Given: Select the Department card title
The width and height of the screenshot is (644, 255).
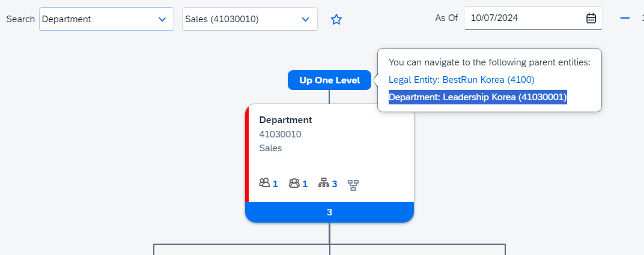Looking at the screenshot, I should pyautogui.click(x=285, y=120).
